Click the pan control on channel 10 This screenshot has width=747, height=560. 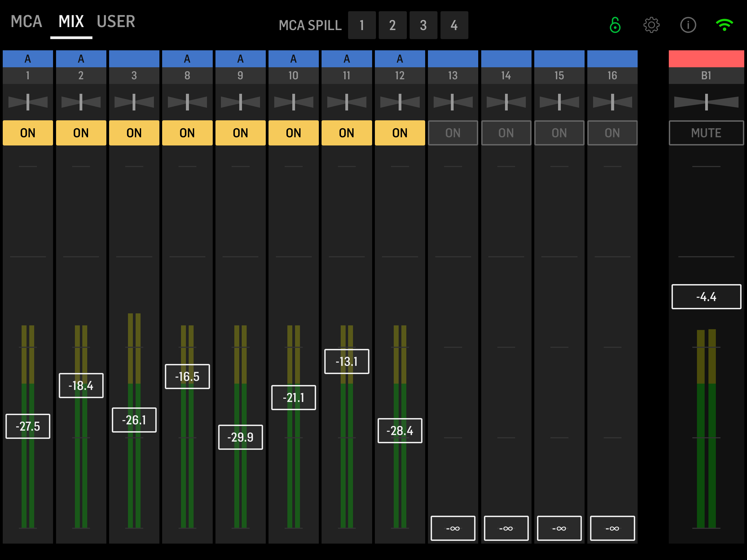click(x=293, y=102)
